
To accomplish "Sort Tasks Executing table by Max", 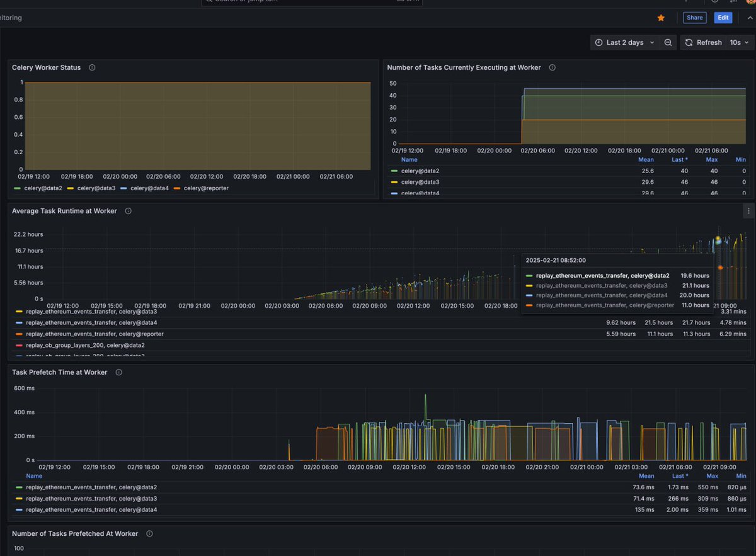I will (712, 159).
